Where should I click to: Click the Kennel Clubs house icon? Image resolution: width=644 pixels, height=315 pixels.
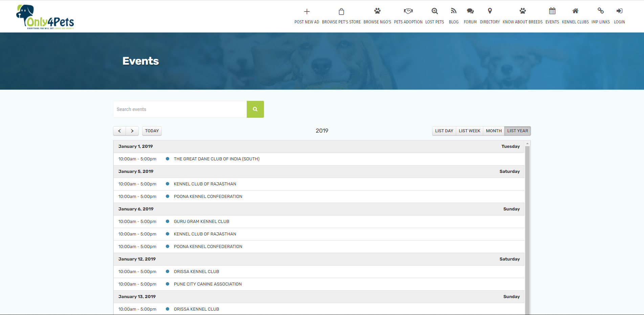click(x=575, y=11)
